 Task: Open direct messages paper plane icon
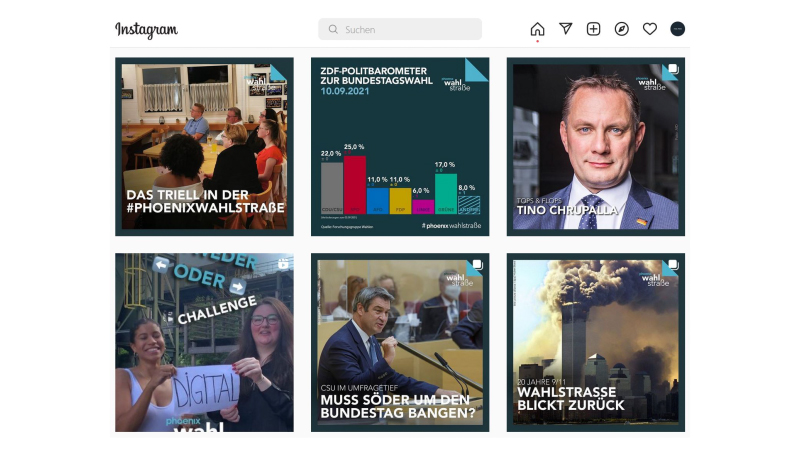pos(565,29)
